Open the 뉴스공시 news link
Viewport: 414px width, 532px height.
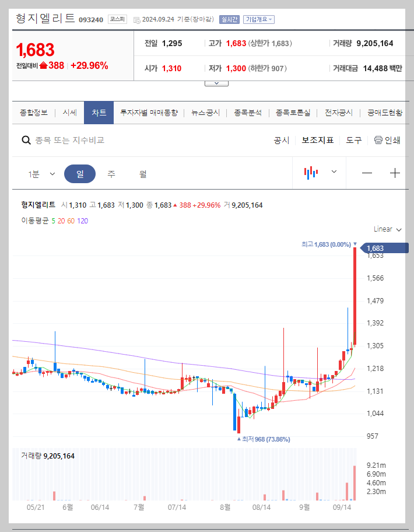pos(204,112)
